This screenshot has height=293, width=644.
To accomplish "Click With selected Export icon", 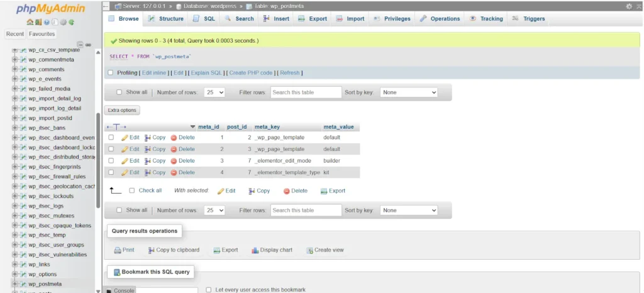I will (x=324, y=191).
